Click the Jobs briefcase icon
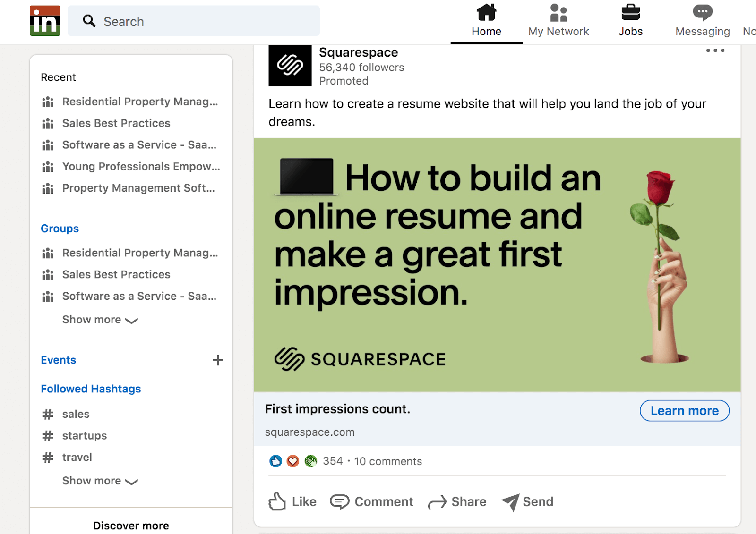 pos(630,13)
